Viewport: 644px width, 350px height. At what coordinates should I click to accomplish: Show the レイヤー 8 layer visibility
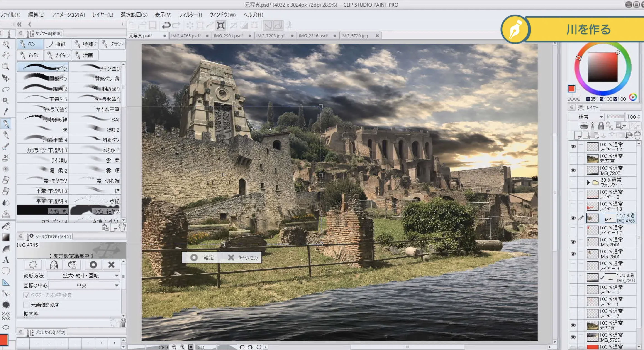pyautogui.click(x=573, y=194)
